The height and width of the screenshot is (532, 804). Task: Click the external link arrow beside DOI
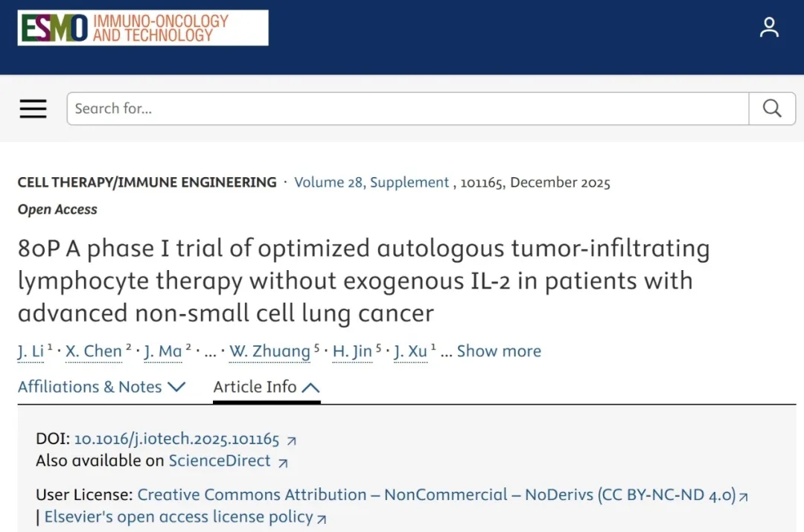click(291, 440)
